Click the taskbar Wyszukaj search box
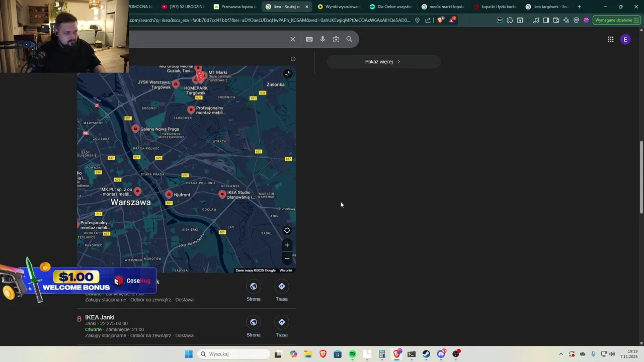The image size is (644, 362). (x=233, y=354)
